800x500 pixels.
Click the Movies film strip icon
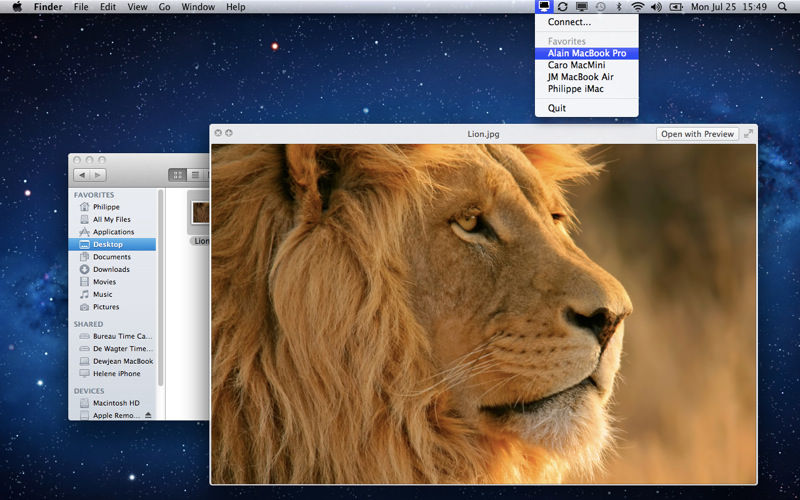pos(85,282)
